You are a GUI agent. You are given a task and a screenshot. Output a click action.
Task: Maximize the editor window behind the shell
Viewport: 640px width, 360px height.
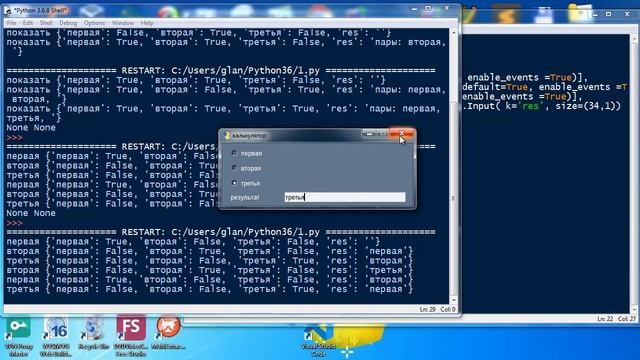609,14
